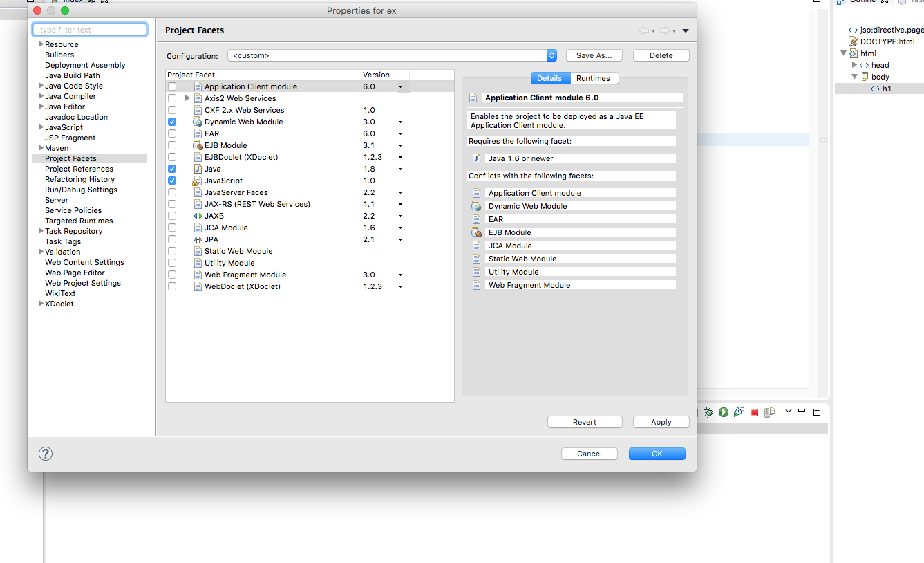
Task: Click DOCTYPE:html icon in Outline panel
Action: click(x=854, y=41)
